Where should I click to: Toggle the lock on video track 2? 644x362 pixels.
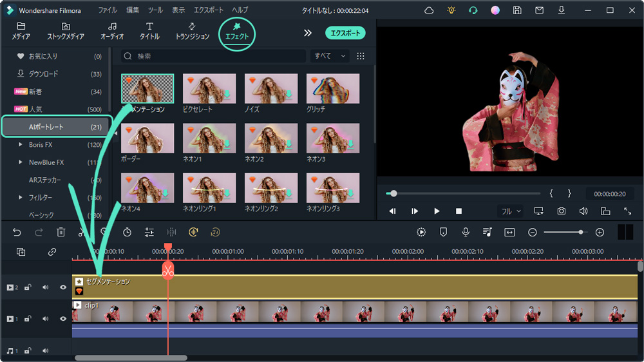tap(28, 287)
